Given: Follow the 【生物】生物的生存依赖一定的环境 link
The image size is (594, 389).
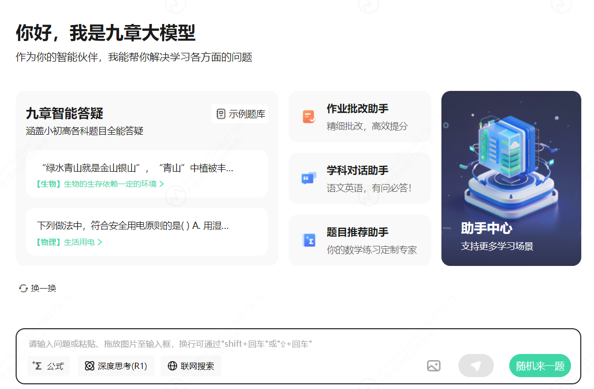Looking at the screenshot, I should pyautogui.click(x=100, y=184).
